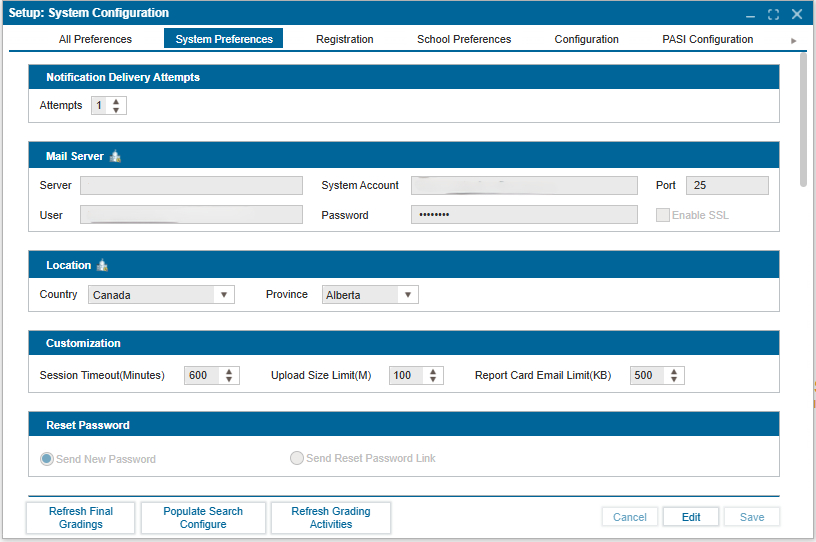816x542 pixels.
Task: Click the Mail Server header building icon
Action: coord(115,157)
